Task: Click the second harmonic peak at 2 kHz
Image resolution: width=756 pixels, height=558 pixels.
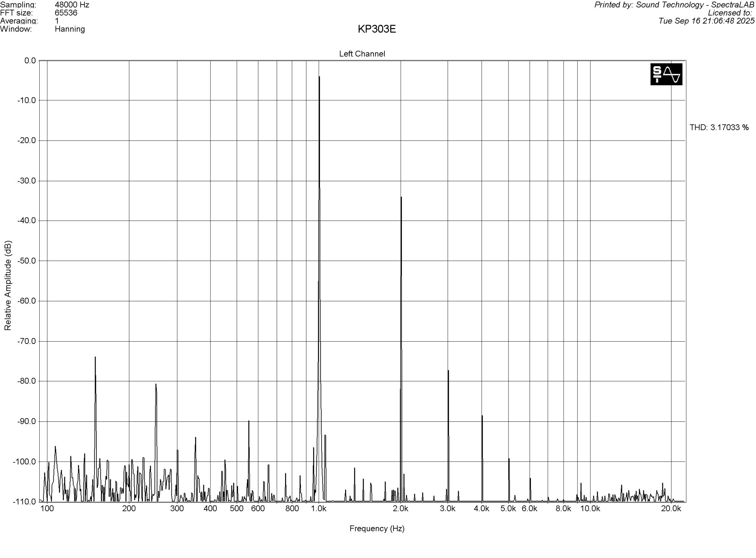Action: pyautogui.click(x=401, y=197)
